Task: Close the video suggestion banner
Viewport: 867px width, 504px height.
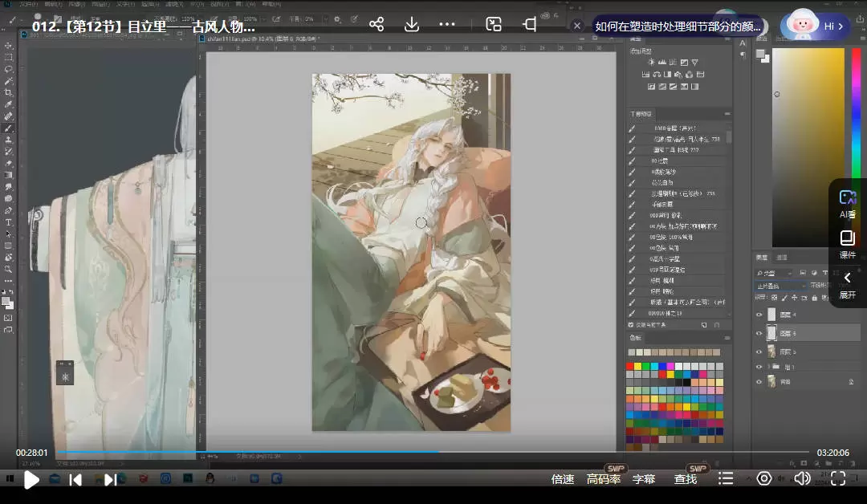Action: click(x=576, y=26)
